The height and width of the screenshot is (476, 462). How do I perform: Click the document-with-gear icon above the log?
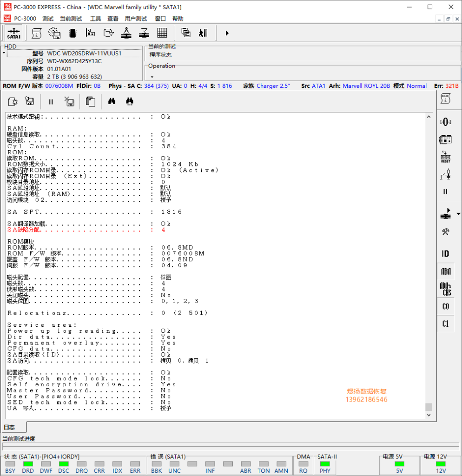(x=13, y=101)
